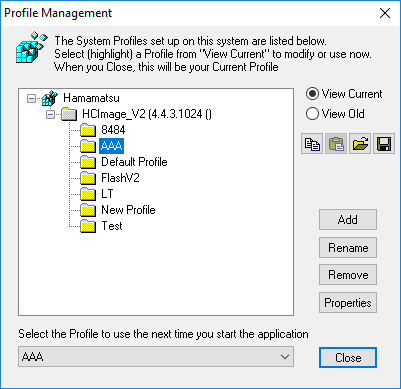This screenshot has height=389, width=401.
Task: Click the folder icon beside FlashV2
Action: pos(88,178)
